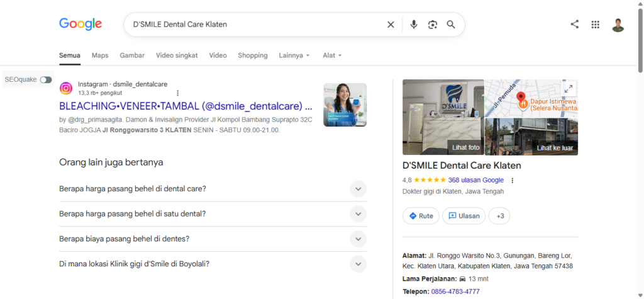Image resolution: width=644 pixels, height=299 pixels.
Task: Open the three-dot menu of the Instagram result
Action: (177, 93)
